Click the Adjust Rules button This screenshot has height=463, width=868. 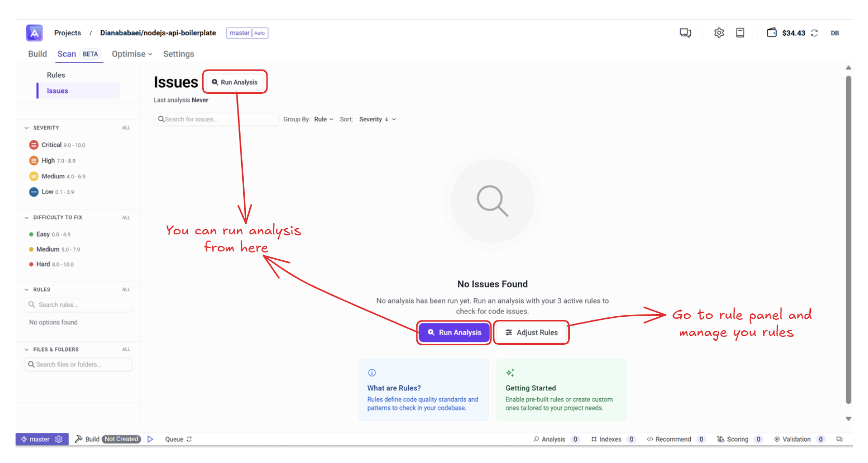coord(531,332)
